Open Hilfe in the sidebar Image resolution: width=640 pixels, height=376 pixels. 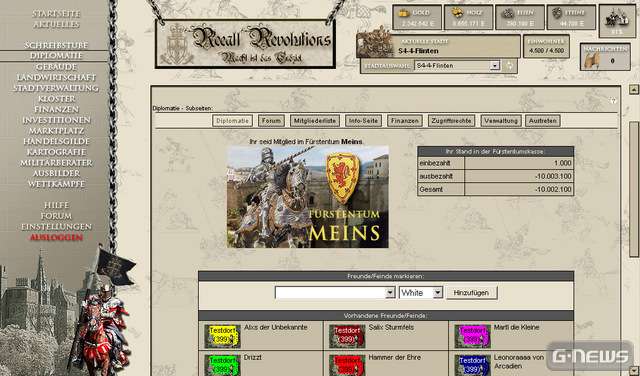click(x=56, y=205)
